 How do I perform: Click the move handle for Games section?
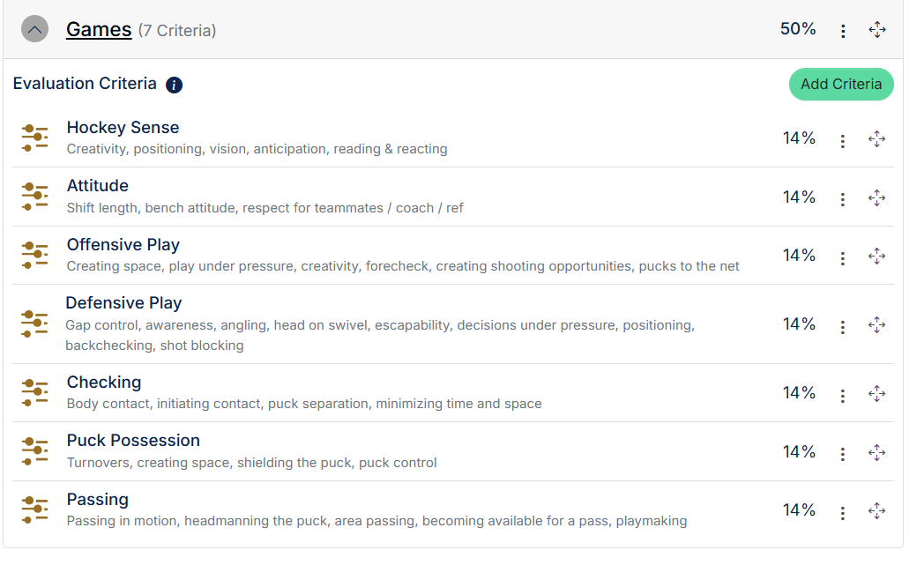tap(877, 29)
